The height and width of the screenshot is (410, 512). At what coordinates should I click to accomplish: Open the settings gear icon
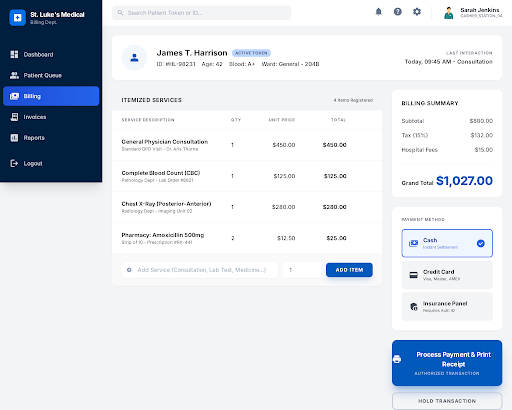(x=417, y=12)
